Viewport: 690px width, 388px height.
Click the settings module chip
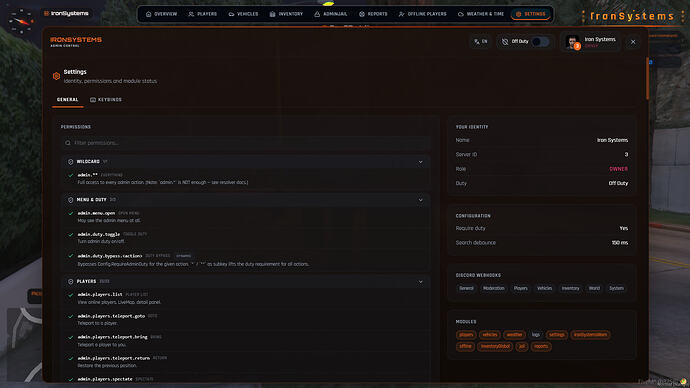(557, 335)
